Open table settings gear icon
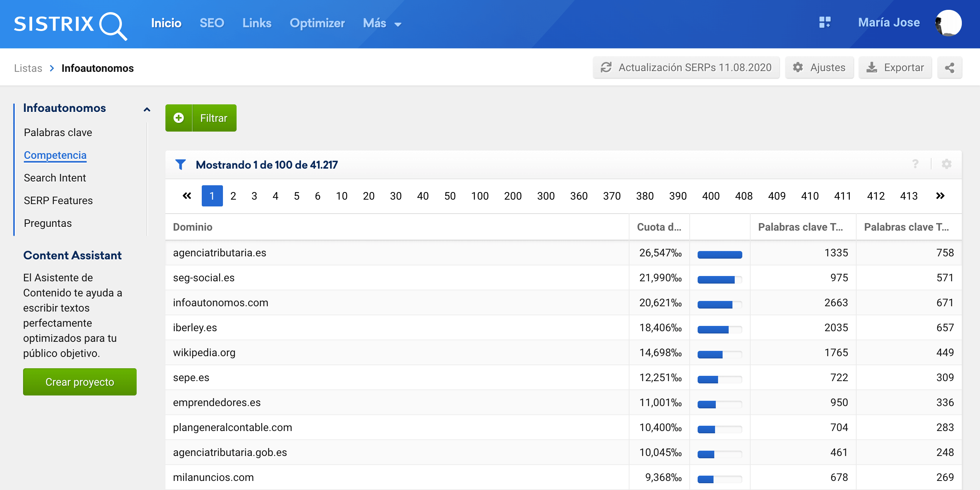The image size is (980, 490). 946,164
